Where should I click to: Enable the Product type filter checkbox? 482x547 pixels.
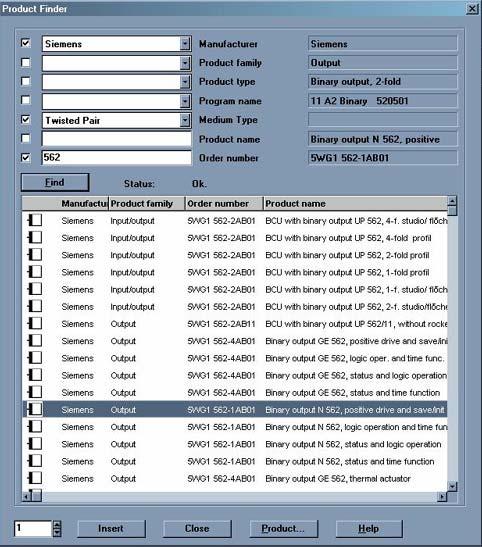[25, 81]
